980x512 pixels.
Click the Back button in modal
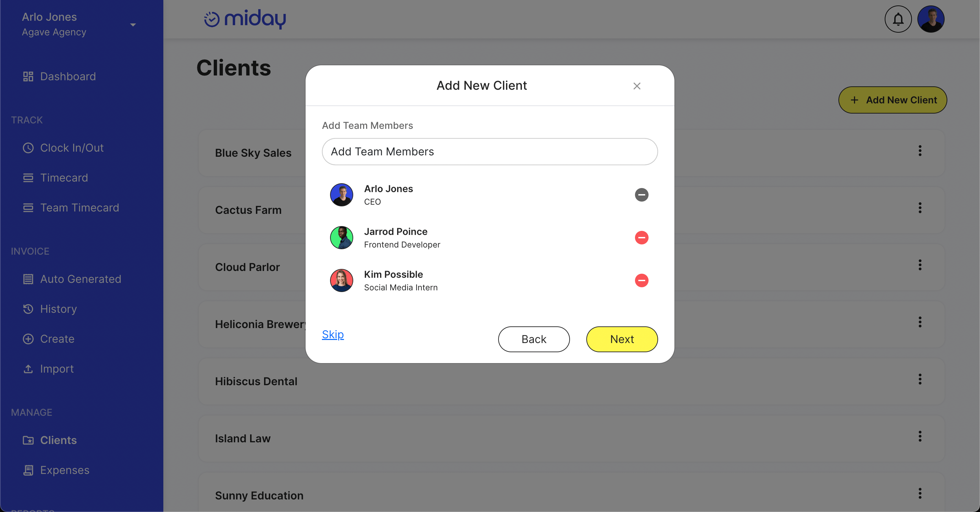(x=534, y=339)
